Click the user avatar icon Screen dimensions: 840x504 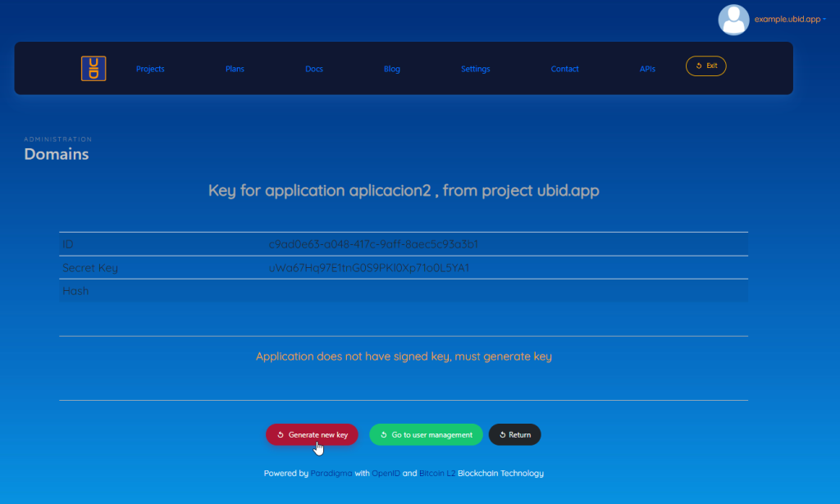(733, 20)
